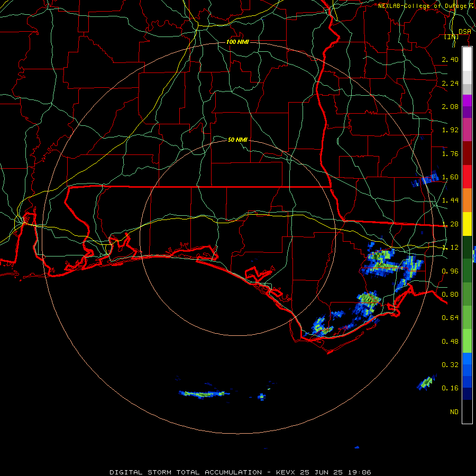This screenshot has height=476, width=476.
Task: Click the 2.08 legend value
Action: pyautogui.click(x=450, y=106)
